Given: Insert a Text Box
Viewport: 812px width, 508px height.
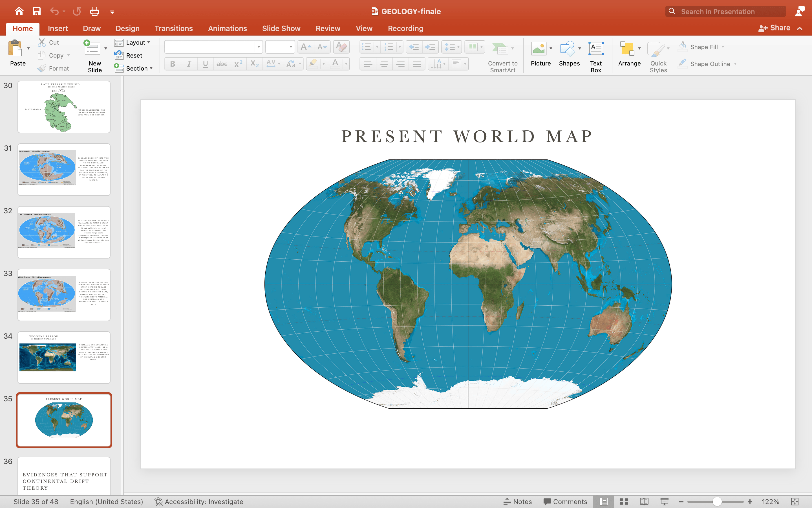Looking at the screenshot, I should (x=596, y=56).
